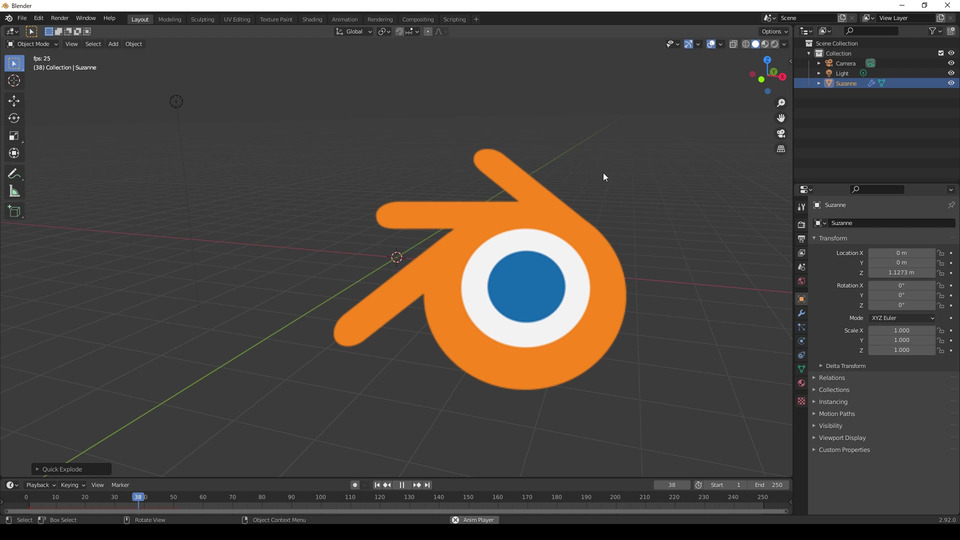Pause animation playback
Image resolution: width=960 pixels, height=540 pixels.
(402, 485)
